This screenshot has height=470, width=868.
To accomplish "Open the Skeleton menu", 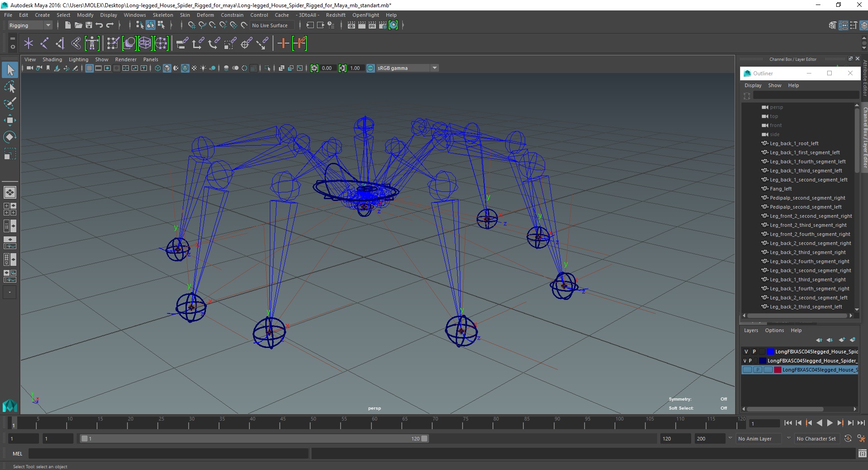I will (163, 15).
